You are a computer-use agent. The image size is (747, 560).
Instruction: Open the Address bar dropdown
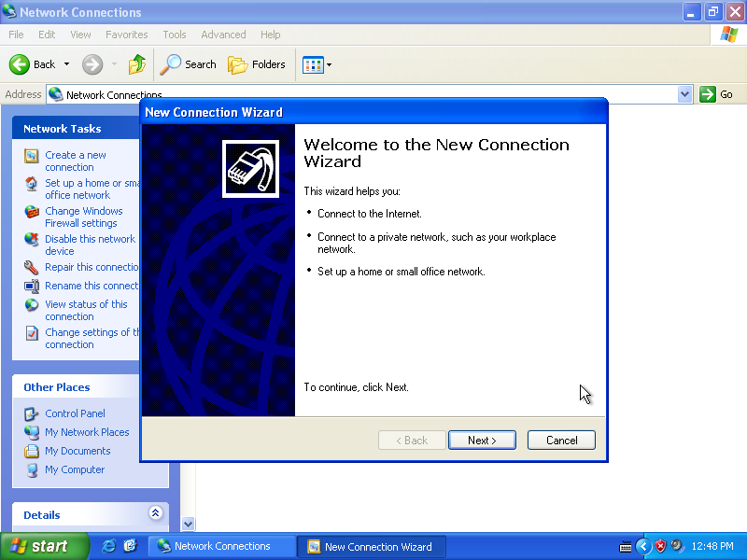click(684, 94)
